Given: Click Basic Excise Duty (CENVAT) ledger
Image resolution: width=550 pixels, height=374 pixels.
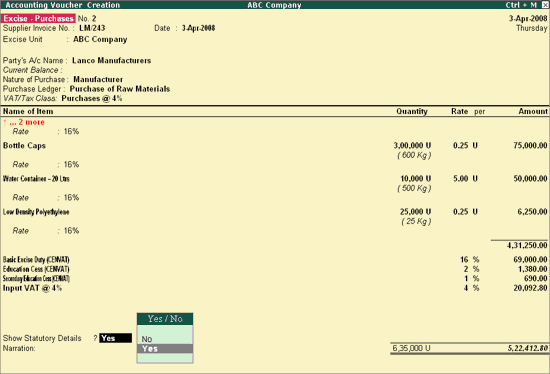Looking at the screenshot, I should coord(36,260).
